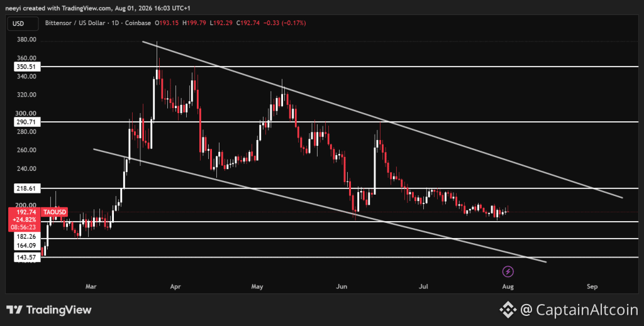Select the red TAOUSD symbol tag

(55, 212)
